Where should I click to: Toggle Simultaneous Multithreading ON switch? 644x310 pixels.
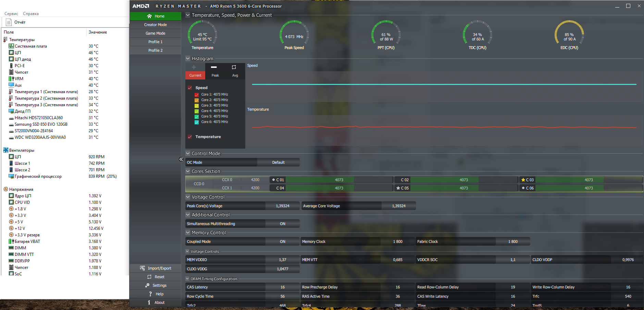click(283, 224)
